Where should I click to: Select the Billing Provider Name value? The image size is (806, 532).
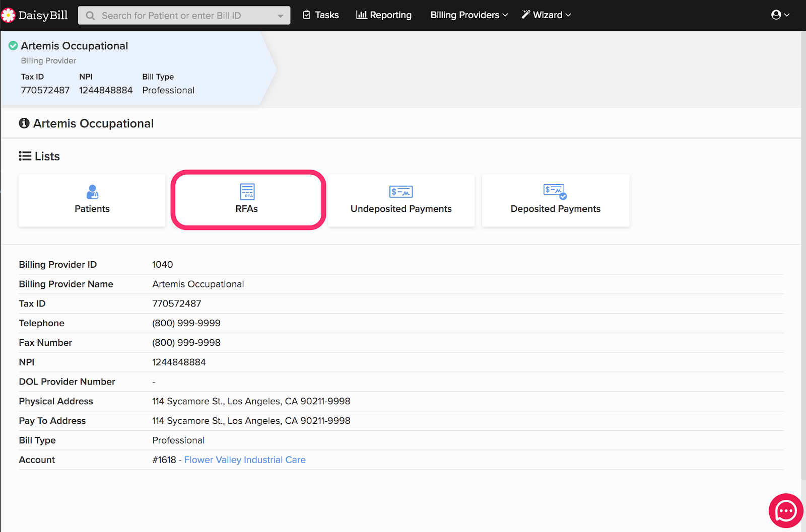pyautogui.click(x=198, y=284)
